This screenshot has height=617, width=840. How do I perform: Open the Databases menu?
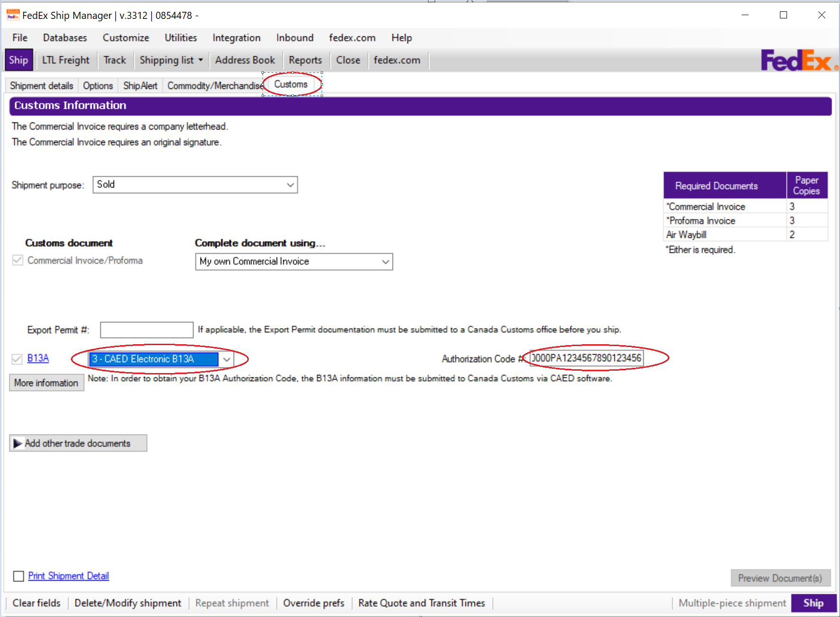click(65, 38)
